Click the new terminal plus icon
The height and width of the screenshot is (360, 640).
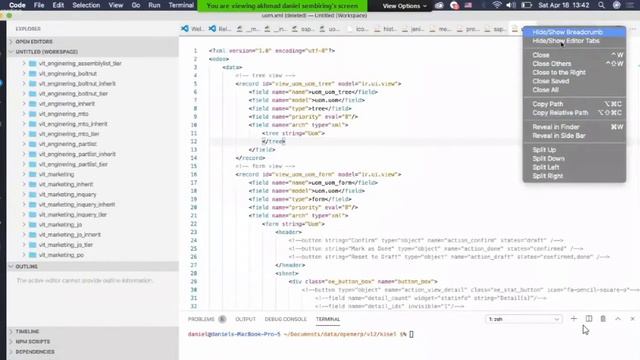click(x=573, y=319)
